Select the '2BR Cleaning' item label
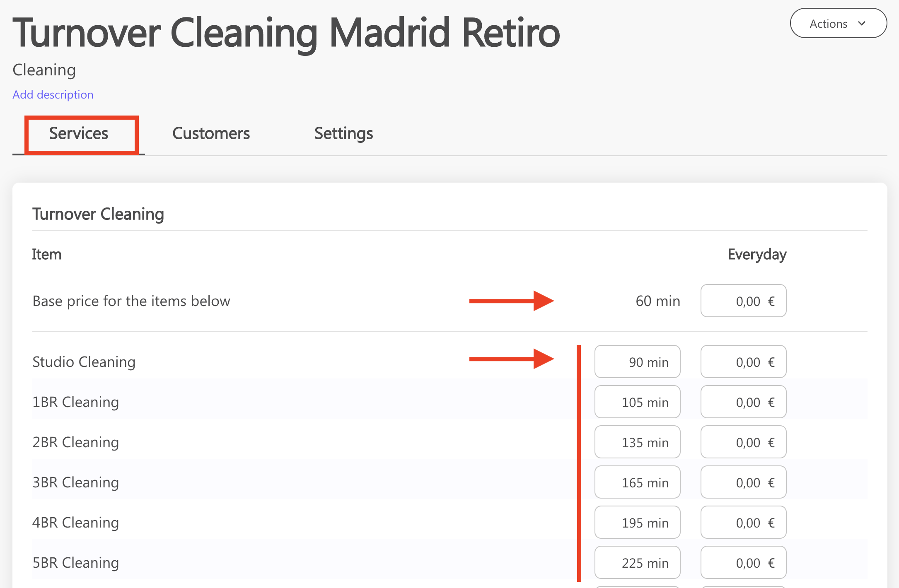Image resolution: width=899 pixels, height=588 pixels. 76,442
